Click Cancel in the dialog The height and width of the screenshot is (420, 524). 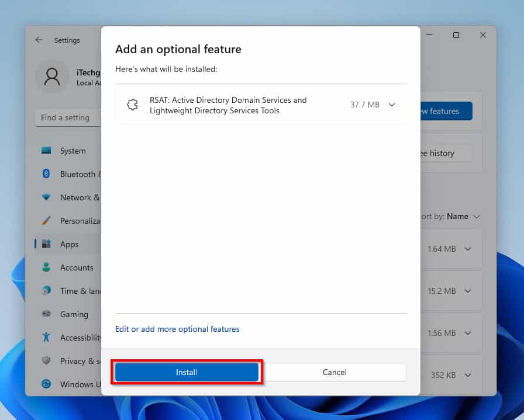334,372
